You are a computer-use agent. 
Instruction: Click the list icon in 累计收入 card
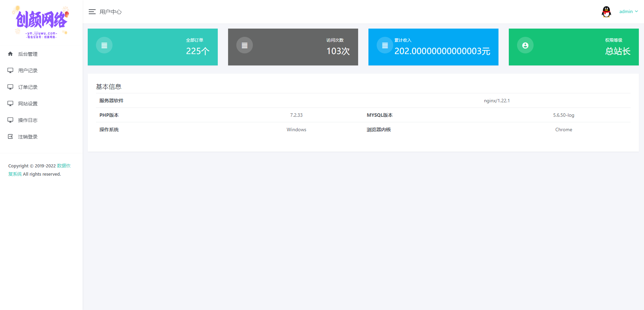385,45
